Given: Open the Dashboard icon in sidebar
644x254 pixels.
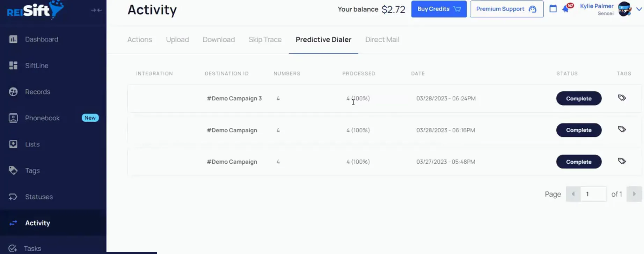Looking at the screenshot, I should [x=13, y=39].
